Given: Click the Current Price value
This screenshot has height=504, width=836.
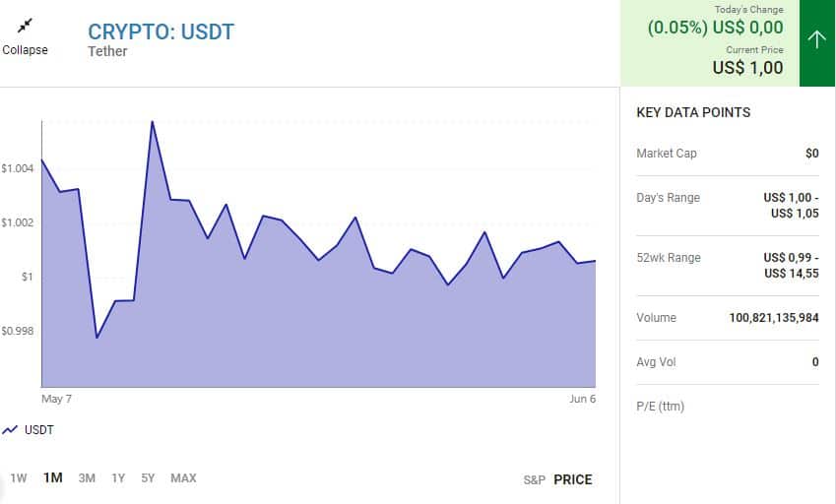Looking at the screenshot, I should point(747,68).
